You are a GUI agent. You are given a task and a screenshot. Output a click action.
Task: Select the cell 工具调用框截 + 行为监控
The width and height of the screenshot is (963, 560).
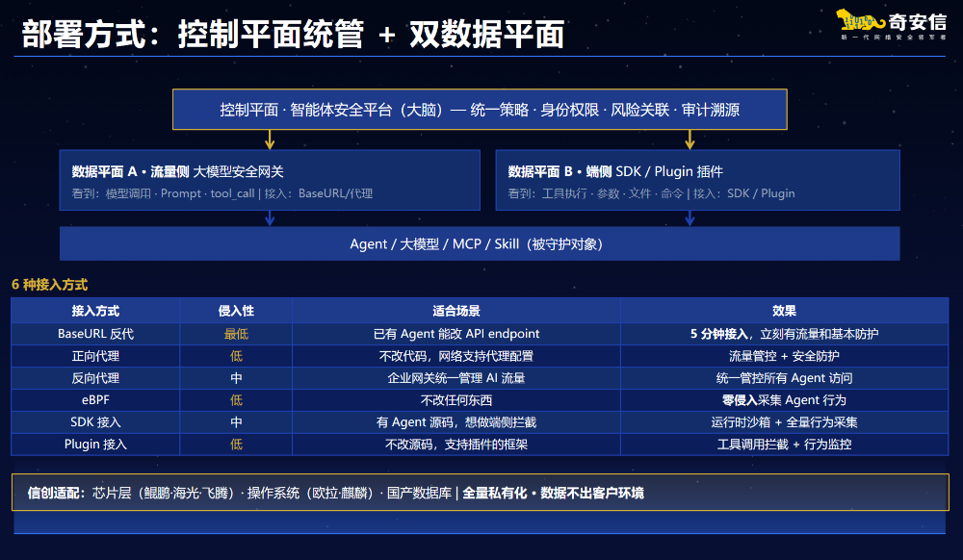tap(784, 445)
